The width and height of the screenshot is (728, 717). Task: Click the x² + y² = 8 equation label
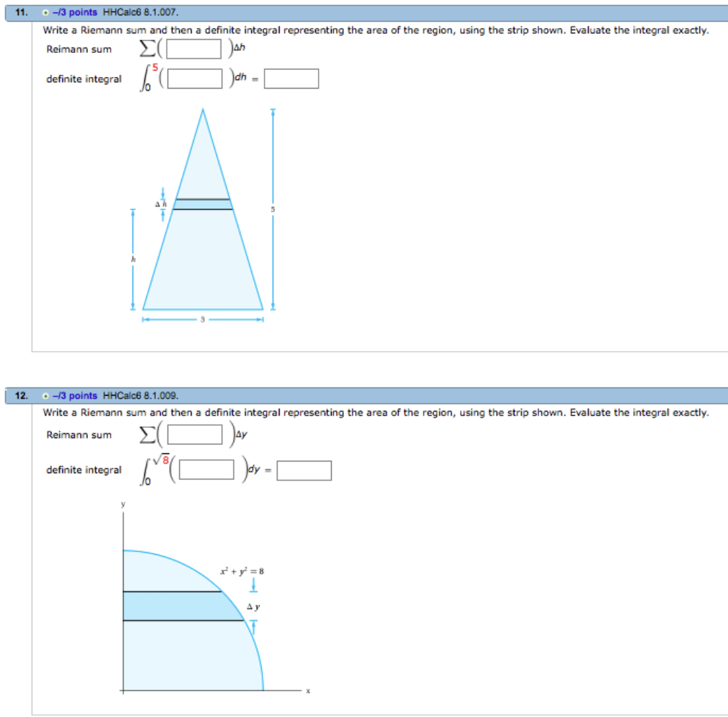click(x=242, y=571)
